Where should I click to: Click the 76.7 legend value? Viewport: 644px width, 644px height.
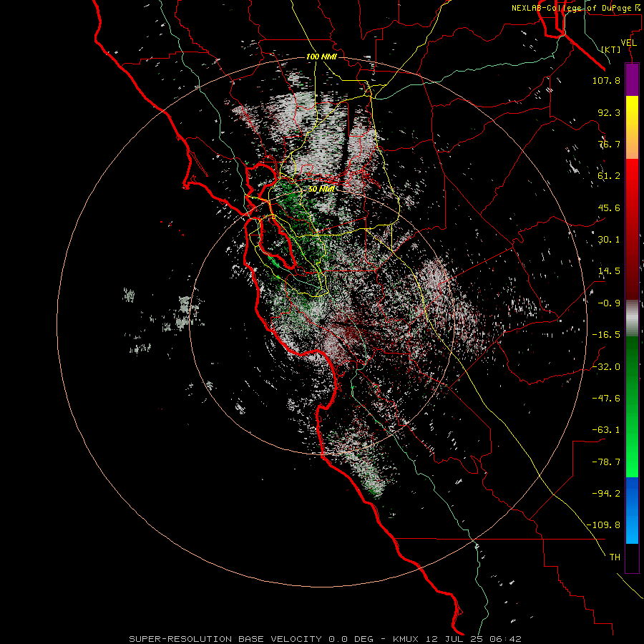point(609,144)
